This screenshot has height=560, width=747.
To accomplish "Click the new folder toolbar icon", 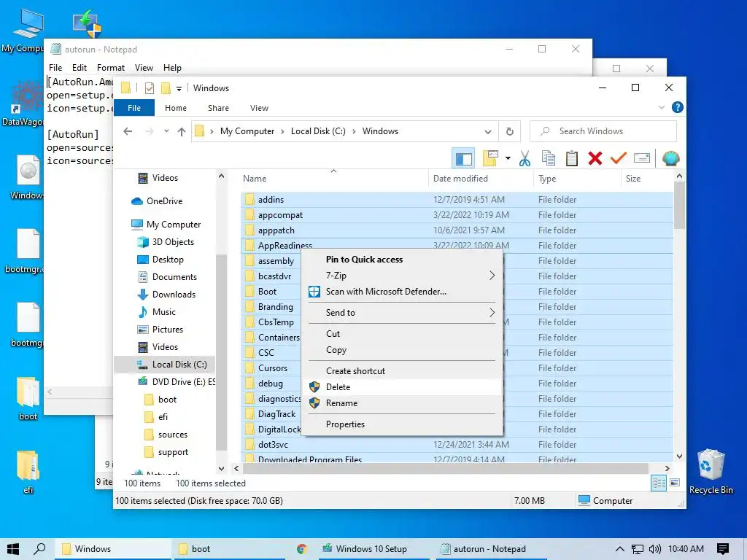I will [x=490, y=158].
